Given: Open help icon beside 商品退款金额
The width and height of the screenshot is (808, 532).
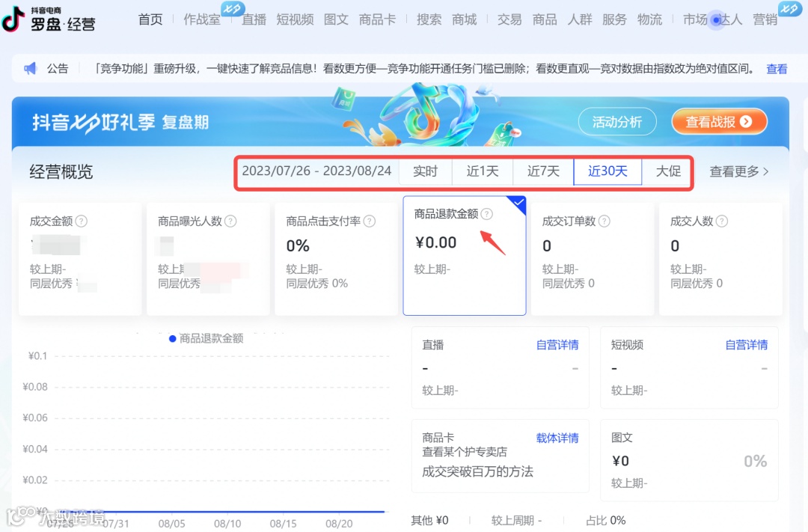Looking at the screenshot, I should pyautogui.click(x=487, y=214).
